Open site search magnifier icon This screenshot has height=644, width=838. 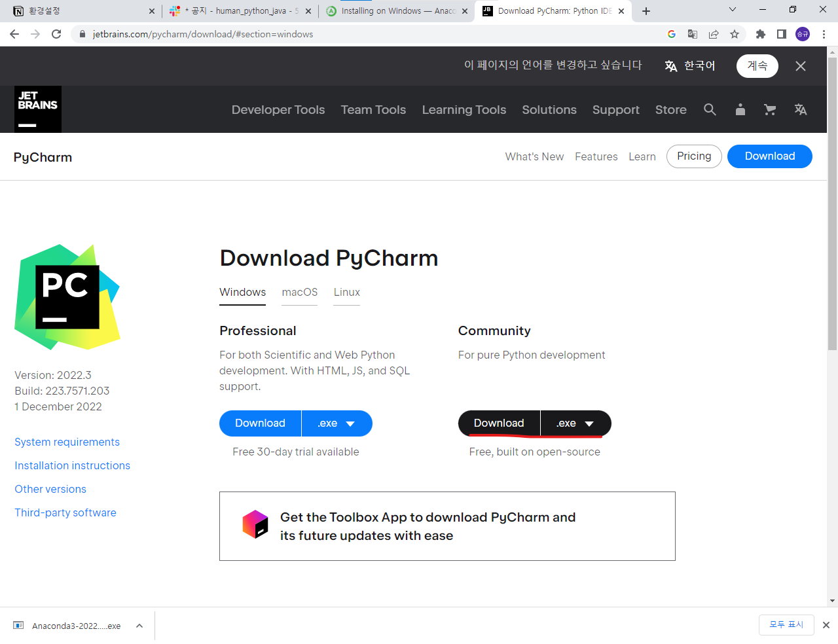[710, 109]
